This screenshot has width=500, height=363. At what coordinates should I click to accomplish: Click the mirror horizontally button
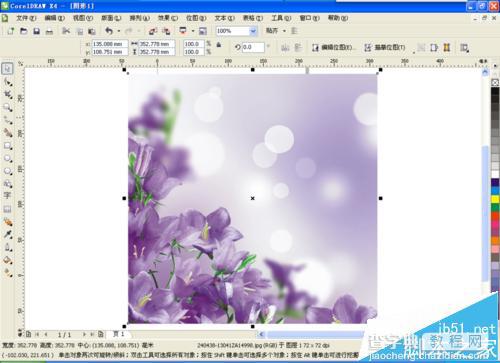(285, 48)
